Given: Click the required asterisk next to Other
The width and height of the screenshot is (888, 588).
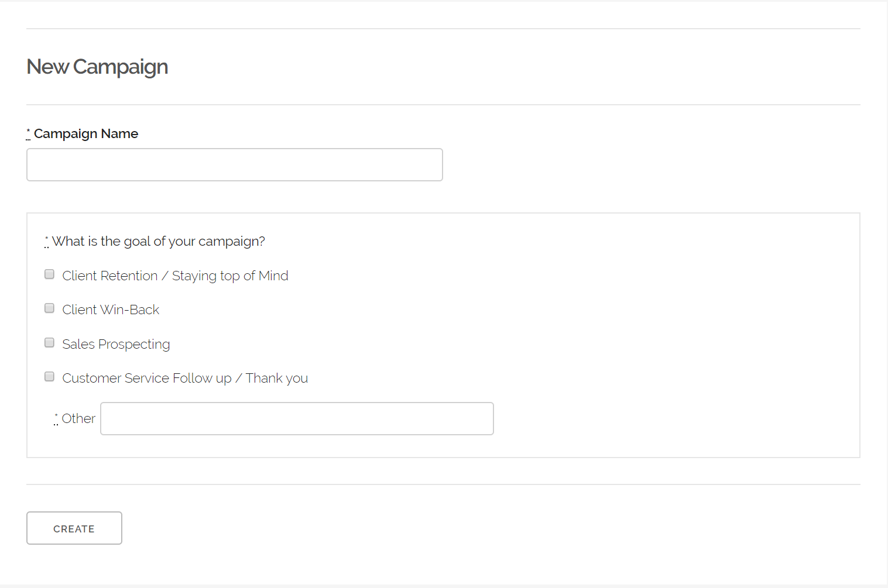Looking at the screenshot, I should (x=56, y=418).
